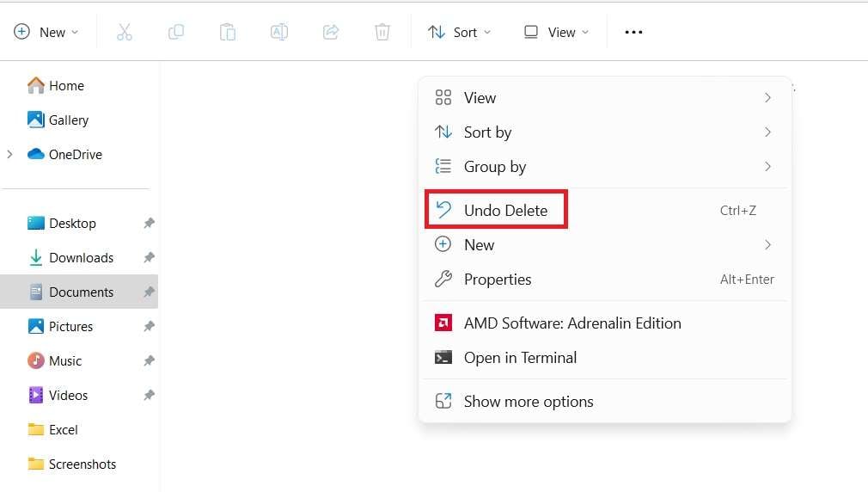Choose Properties in context menu

(x=604, y=280)
